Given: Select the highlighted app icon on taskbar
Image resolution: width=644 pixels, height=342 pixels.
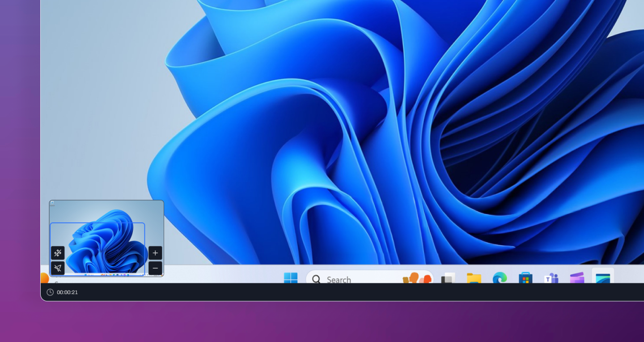Looking at the screenshot, I should 603,276.
